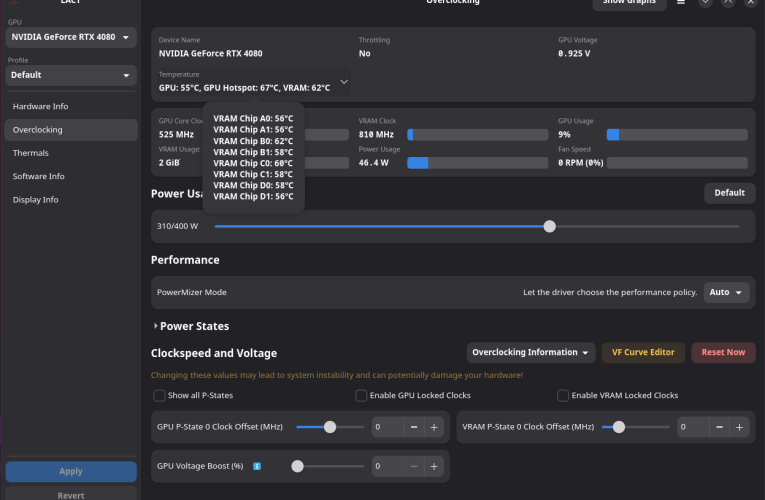
Task: Open Display Info in the sidebar
Action: pos(71,200)
